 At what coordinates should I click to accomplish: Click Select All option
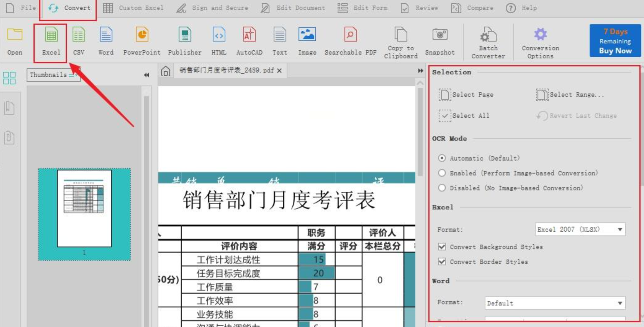tap(464, 116)
